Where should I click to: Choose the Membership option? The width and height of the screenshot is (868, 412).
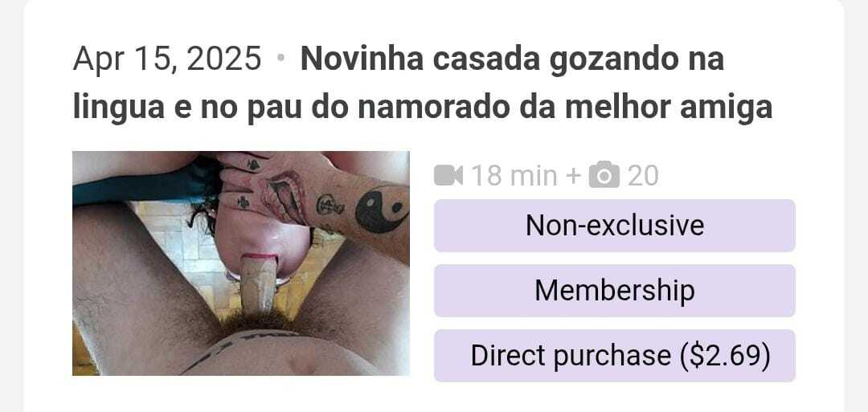click(x=615, y=291)
